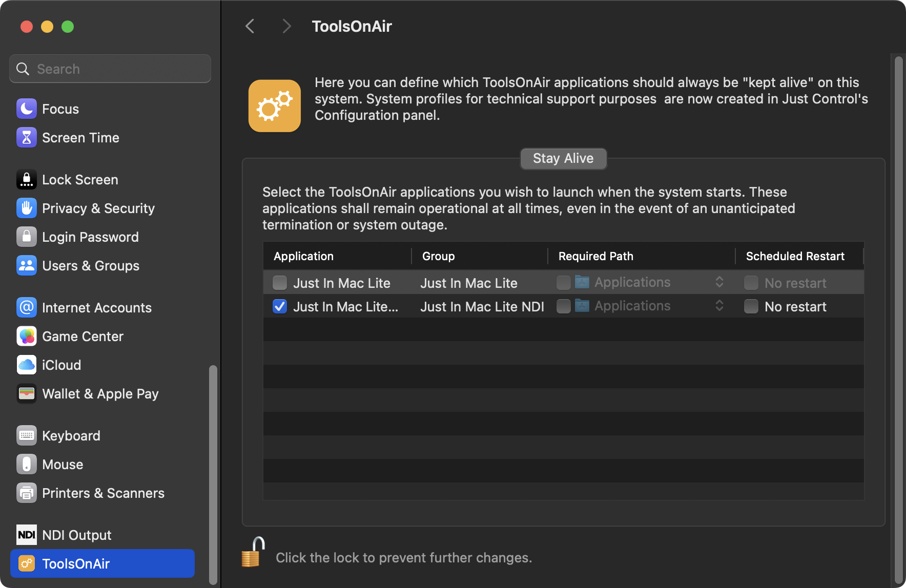906x588 pixels.
Task: Click the Game Center icon
Action: [x=27, y=336]
